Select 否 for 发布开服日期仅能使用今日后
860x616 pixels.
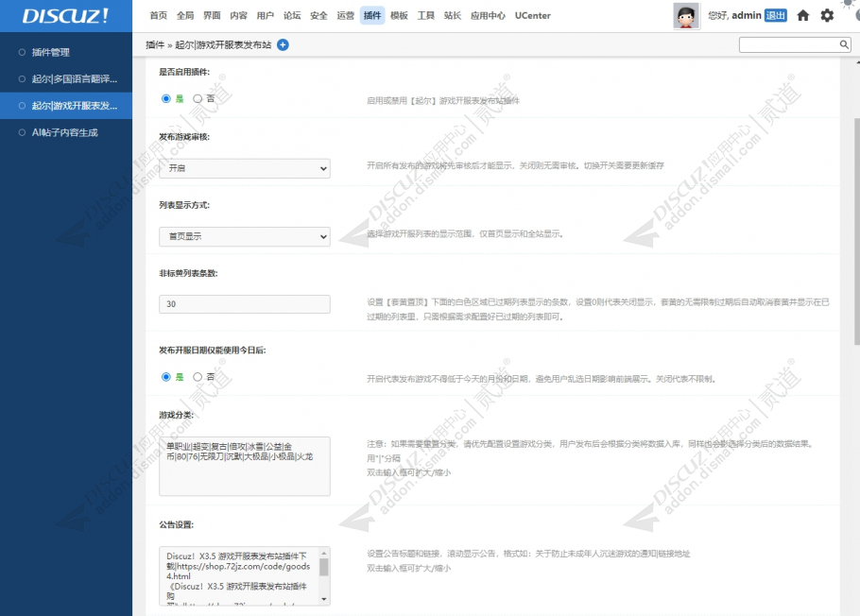198,377
